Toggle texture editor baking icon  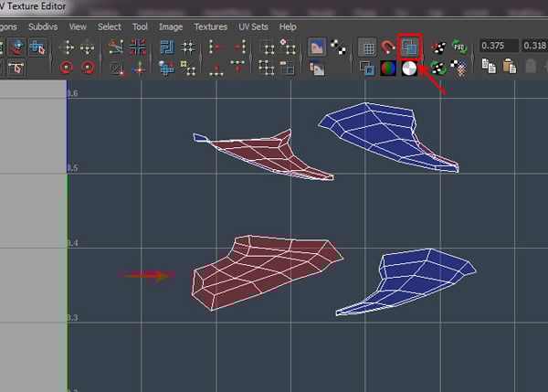[437, 47]
